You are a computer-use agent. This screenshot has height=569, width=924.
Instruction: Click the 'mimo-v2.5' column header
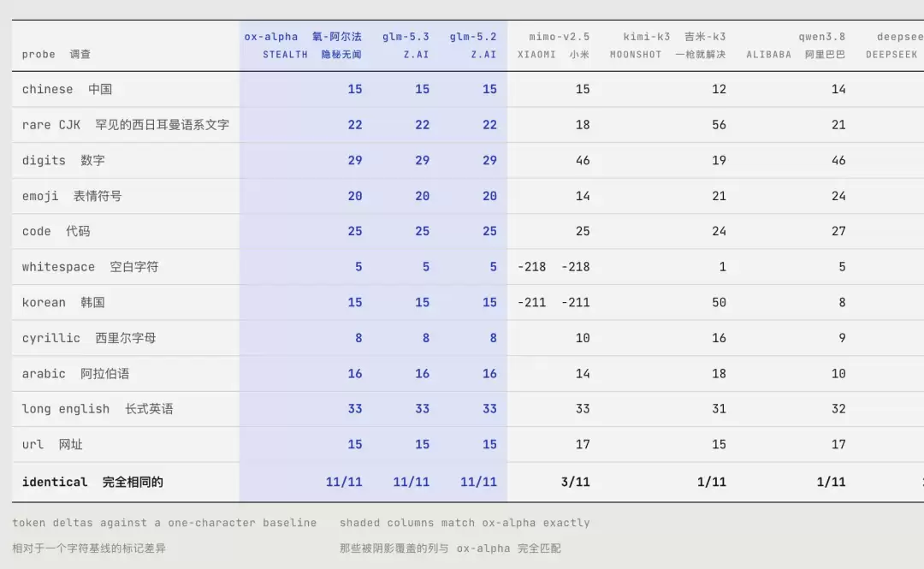point(559,37)
